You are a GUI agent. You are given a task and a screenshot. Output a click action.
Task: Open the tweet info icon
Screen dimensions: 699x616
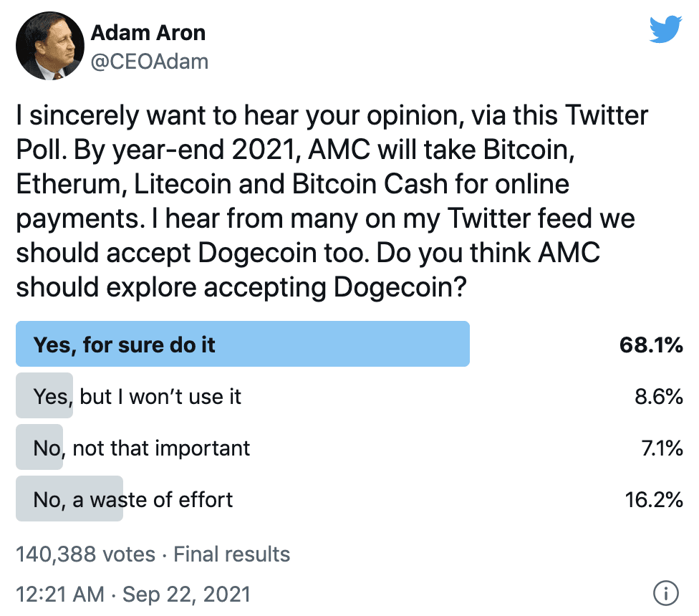(665, 593)
